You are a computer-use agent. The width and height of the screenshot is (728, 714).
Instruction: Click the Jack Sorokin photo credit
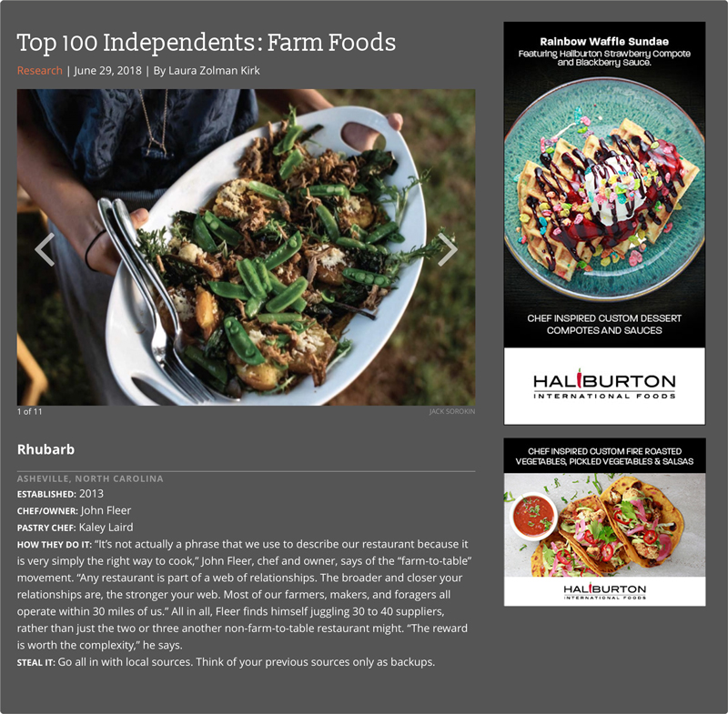coord(451,411)
